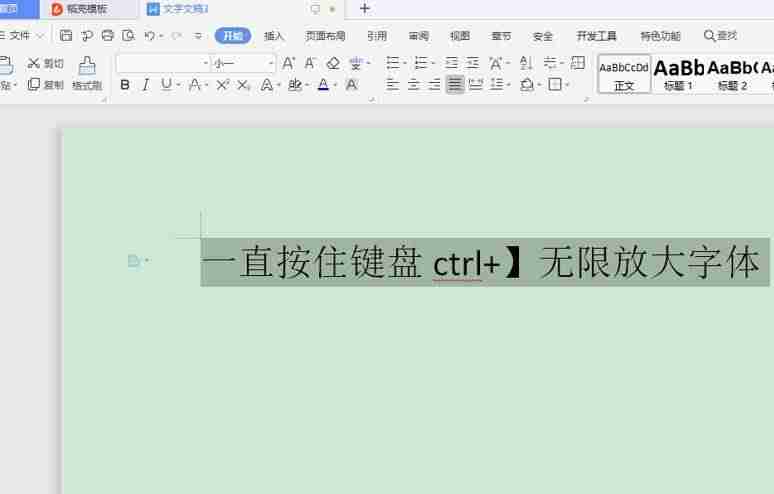The height and width of the screenshot is (494, 774).
Task: Click the Align Right icon
Action: click(x=434, y=85)
